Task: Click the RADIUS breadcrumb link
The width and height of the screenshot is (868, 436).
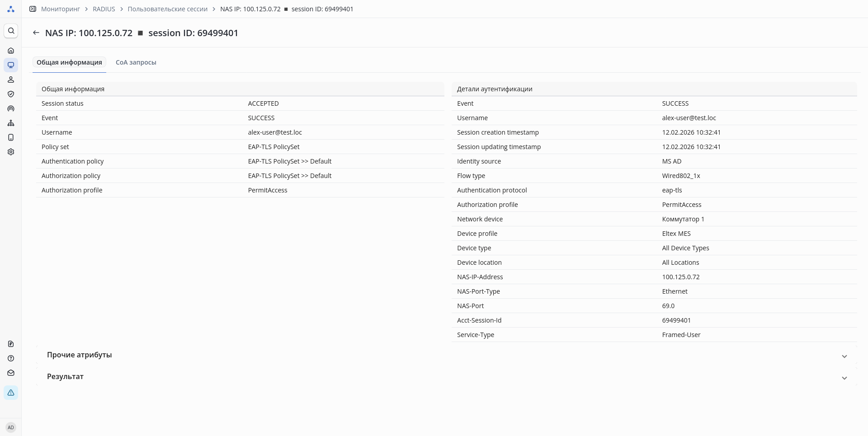Action: (104, 9)
